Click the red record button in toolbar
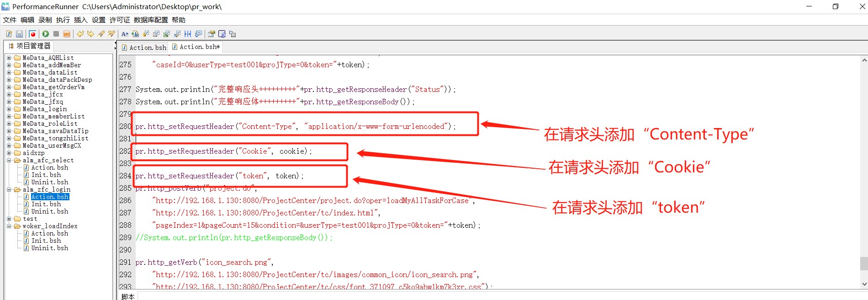 click(x=32, y=34)
